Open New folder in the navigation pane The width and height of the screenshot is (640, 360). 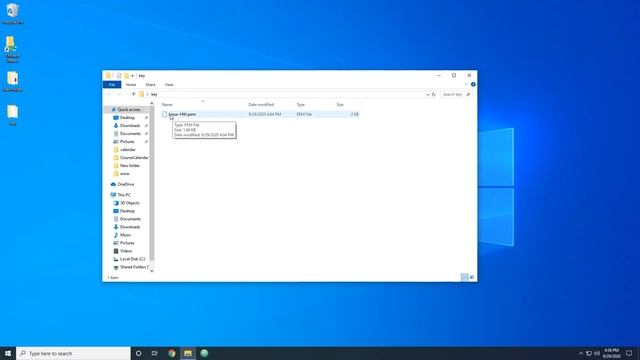point(130,166)
